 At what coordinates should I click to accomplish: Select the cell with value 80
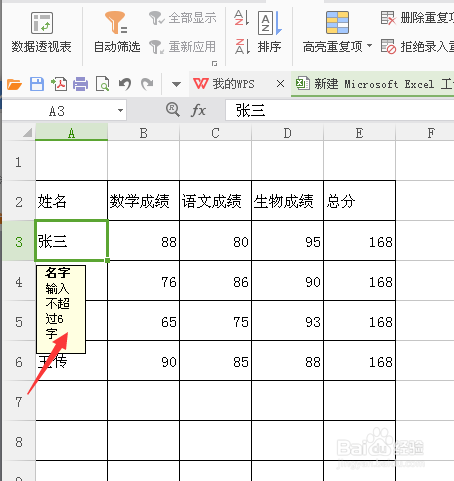(x=215, y=241)
